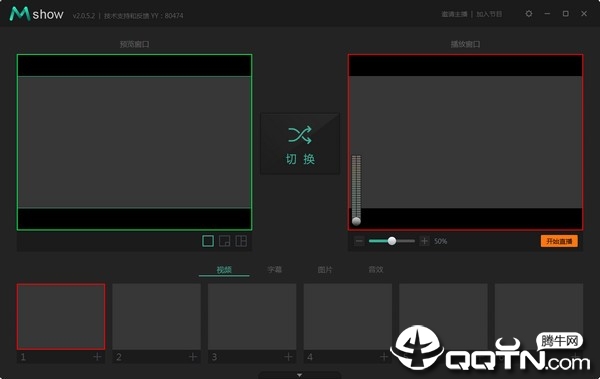Viewport: 600px width, 379px height.
Task: Switch to the 音效 tab
Action: tap(375, 270)
